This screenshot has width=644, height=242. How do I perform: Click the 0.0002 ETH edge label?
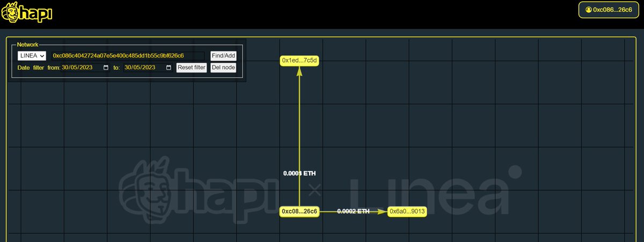point(353,211)
